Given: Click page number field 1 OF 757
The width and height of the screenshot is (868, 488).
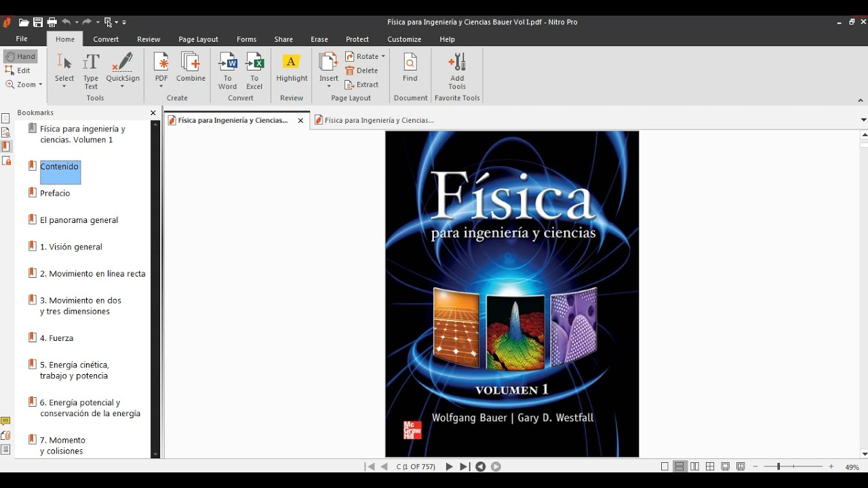Looking at the screenshot, I should (416, 467).
